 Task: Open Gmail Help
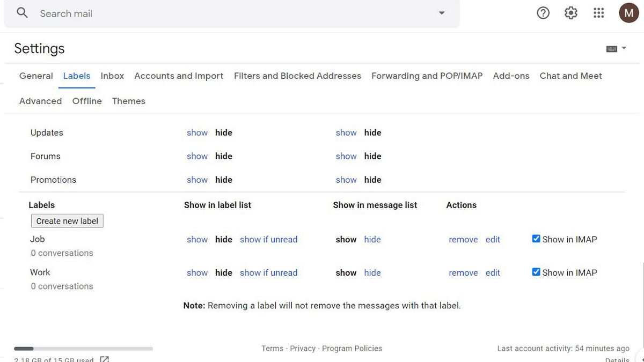coord(543,12)
